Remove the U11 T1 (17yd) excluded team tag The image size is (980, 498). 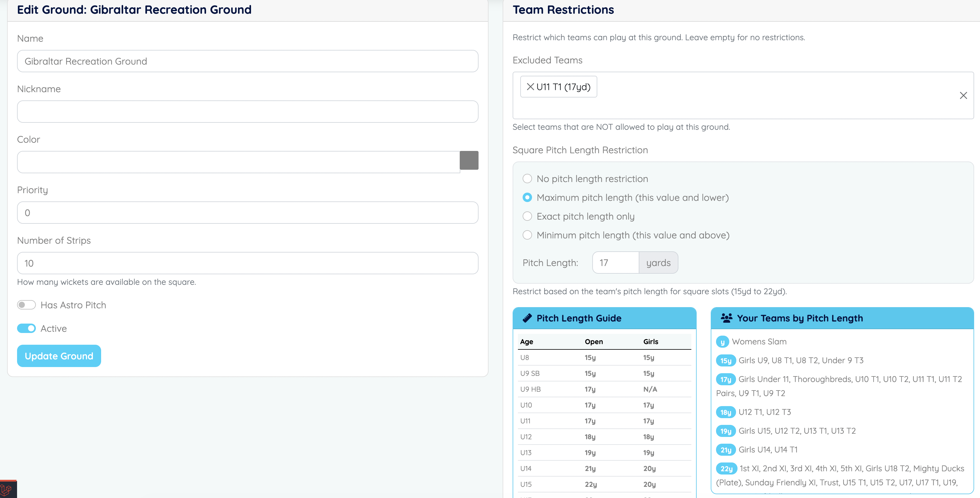point(530,87)
